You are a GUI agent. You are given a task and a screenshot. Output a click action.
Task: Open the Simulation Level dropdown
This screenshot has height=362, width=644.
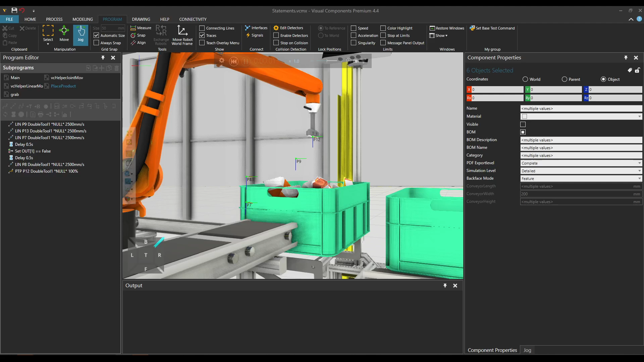[x=581, y=171]
